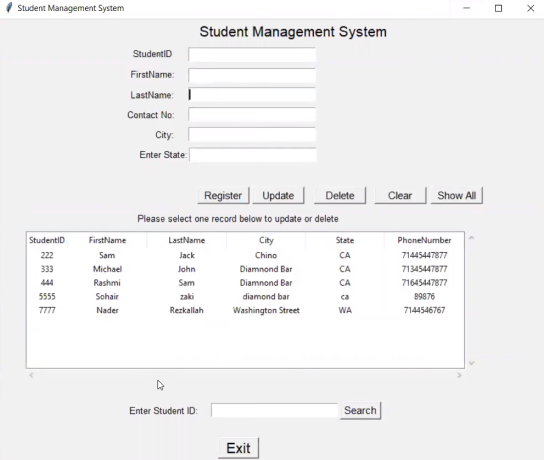Click the Delete button

[340, 196]
